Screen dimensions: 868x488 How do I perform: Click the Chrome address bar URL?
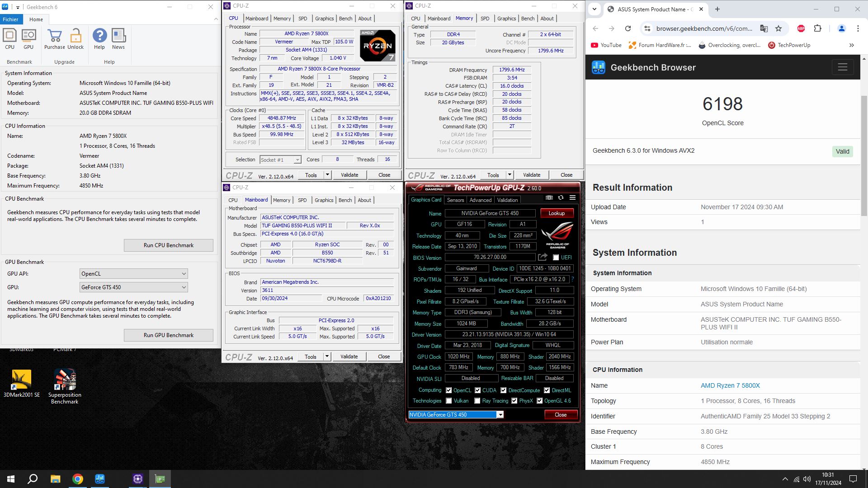point(704,28)
